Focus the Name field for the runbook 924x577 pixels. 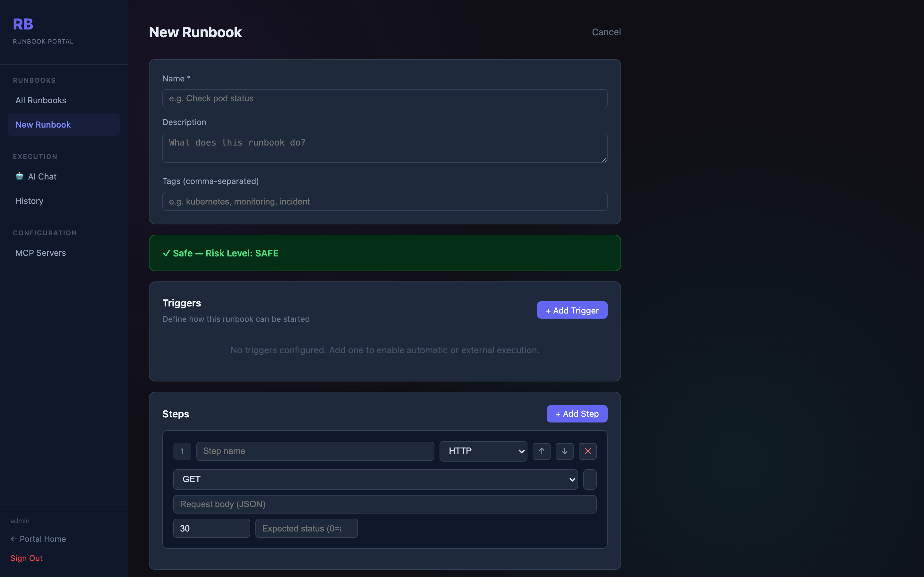point(384,98)
